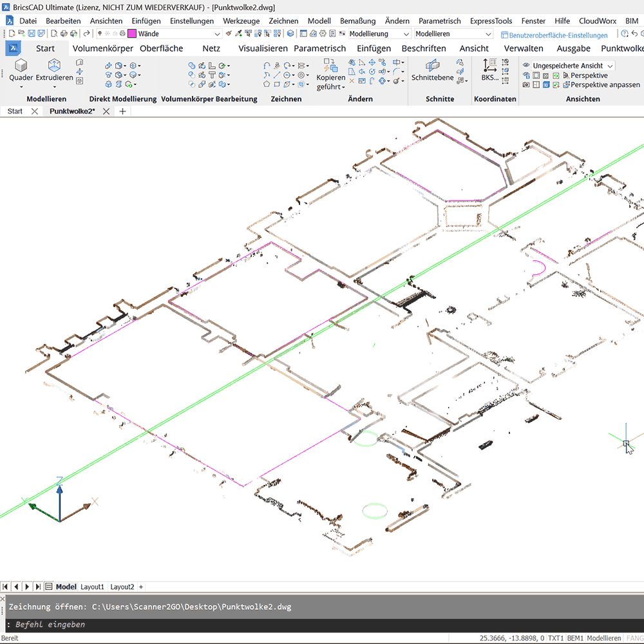Image resolution: width=644 pixels, height=644 pixels.
Task: Click the eye icon in Ansichten panel
Action: (x=526, y=66)
